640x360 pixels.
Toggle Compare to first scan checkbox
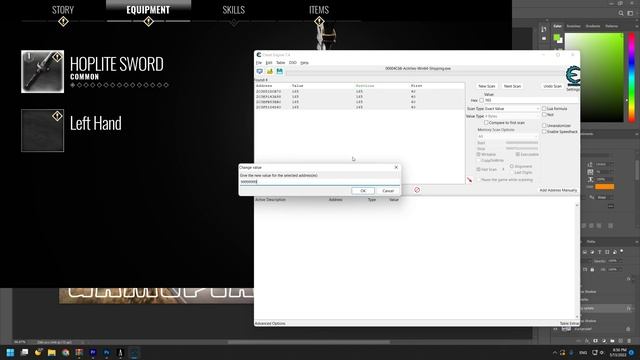tap(486, 122)
